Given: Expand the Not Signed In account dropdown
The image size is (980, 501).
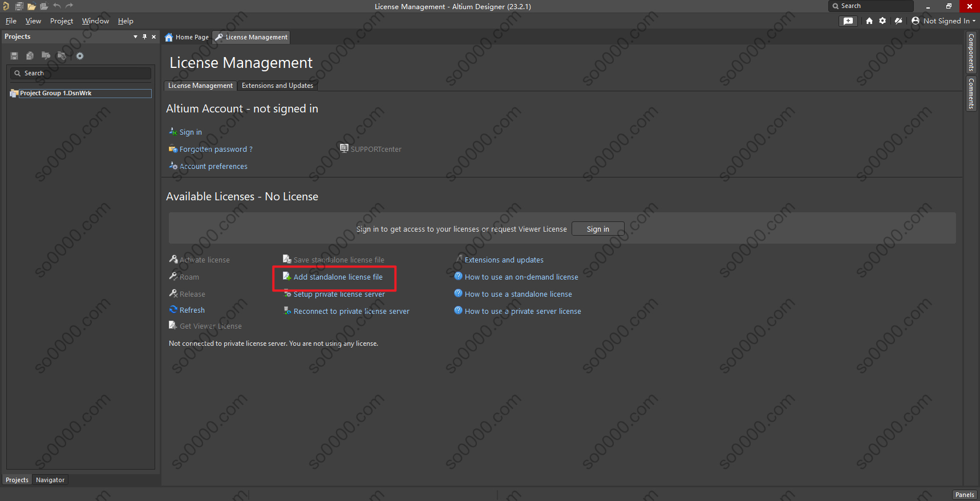Looking at the screenshot, I should (x=974, y=21).
